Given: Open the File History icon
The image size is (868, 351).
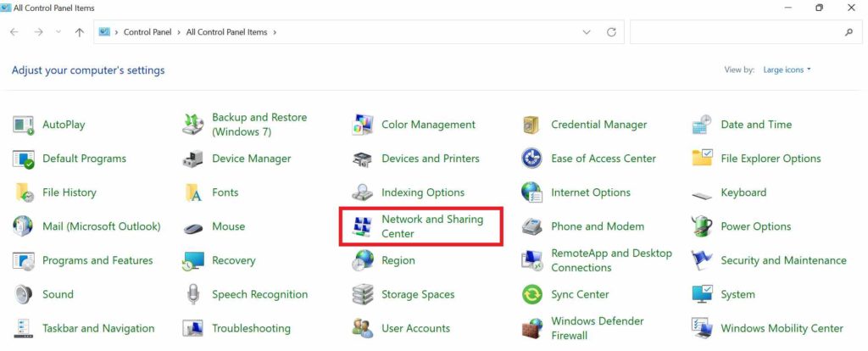Looking at the screenshot, I should tap(24, 192).
